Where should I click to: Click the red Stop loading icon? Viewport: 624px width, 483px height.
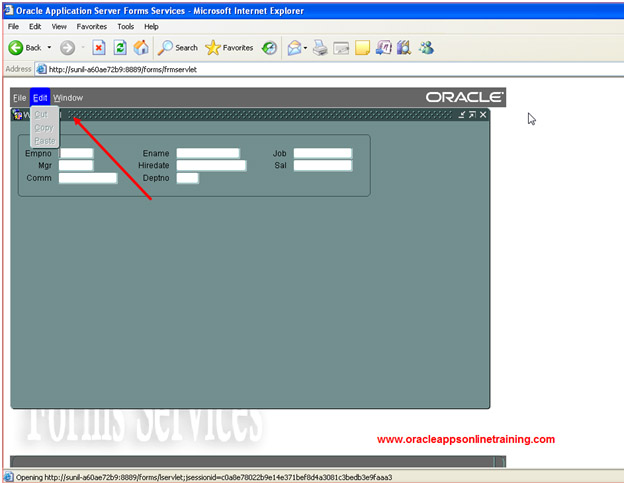click(x=99, y=47)
